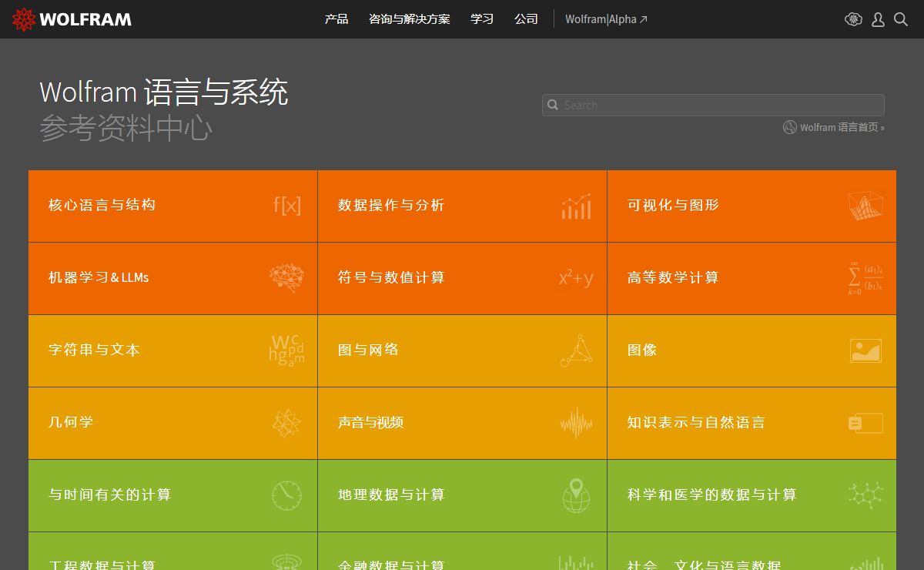Click the header search magnifier icon
This screenshot has width=924, height=570.
901,19
